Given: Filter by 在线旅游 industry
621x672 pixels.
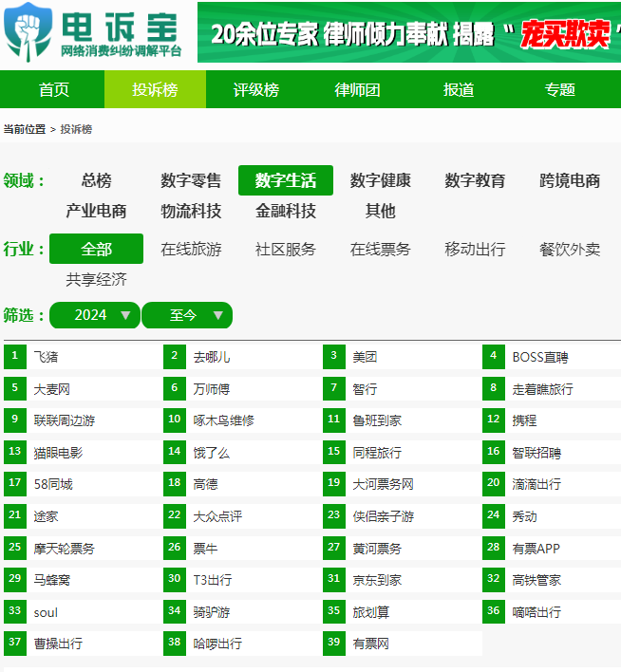Looking at the screenshot, I should [x=191, y=249].
